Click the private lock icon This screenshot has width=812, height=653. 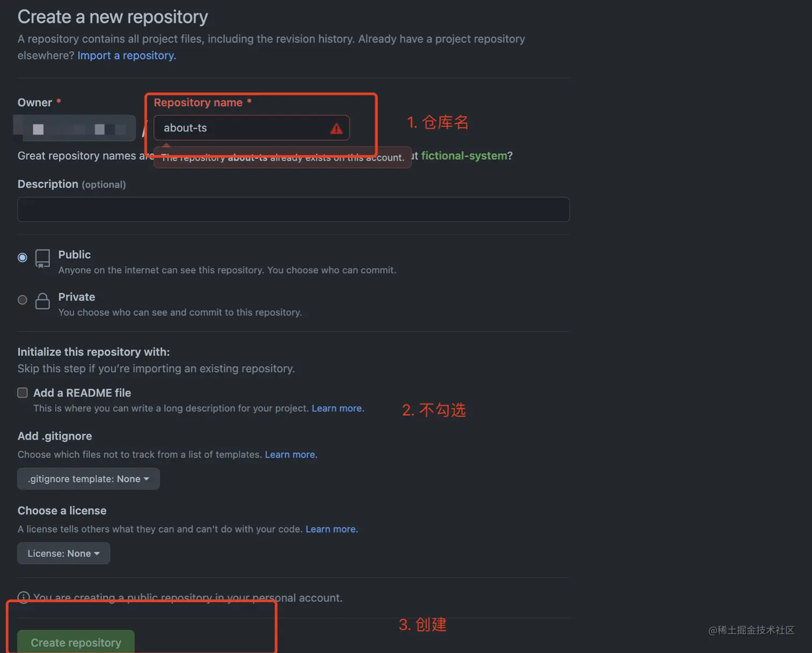[x=42, y=301]
